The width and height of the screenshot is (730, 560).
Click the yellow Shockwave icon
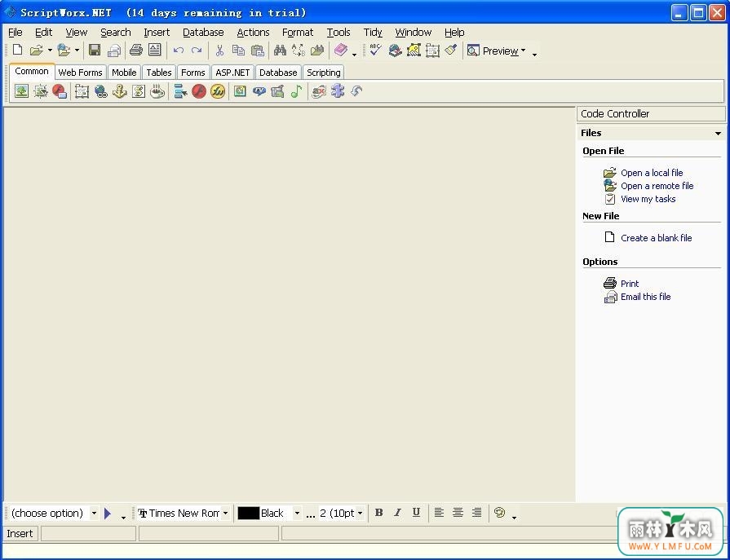(x=218, y=91)
